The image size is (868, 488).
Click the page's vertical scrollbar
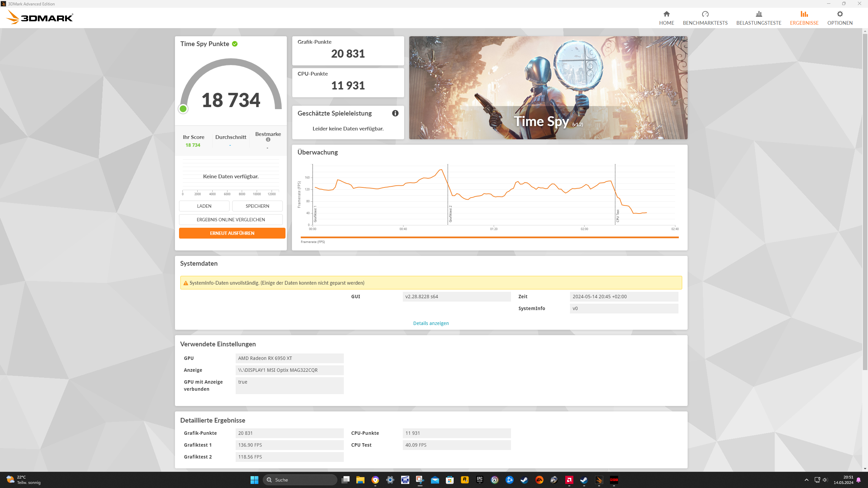865,201
